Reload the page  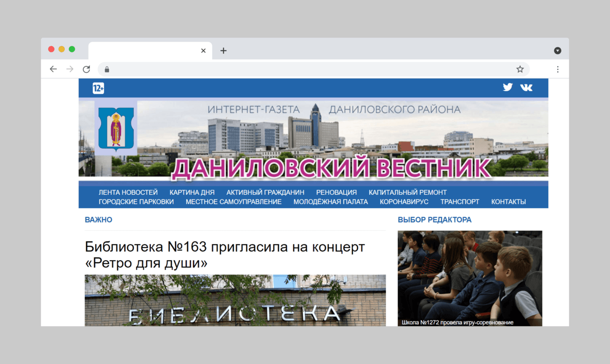click(x=86, y=69)
